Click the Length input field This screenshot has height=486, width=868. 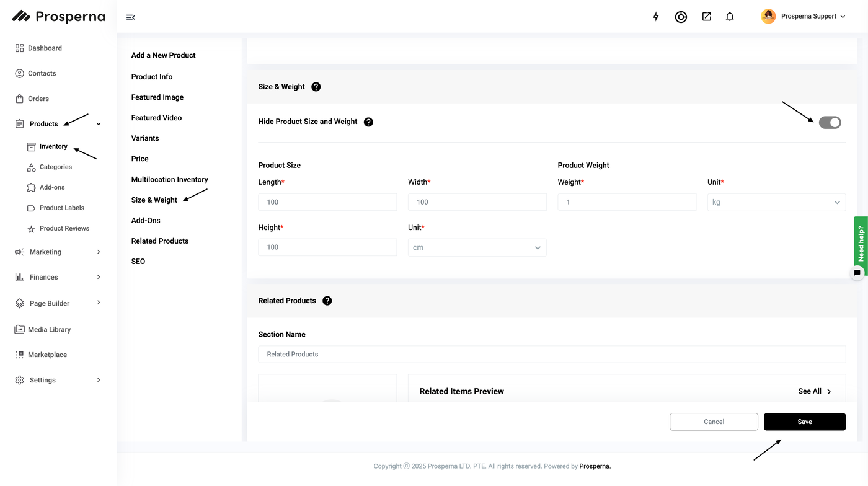coord(327,202)
